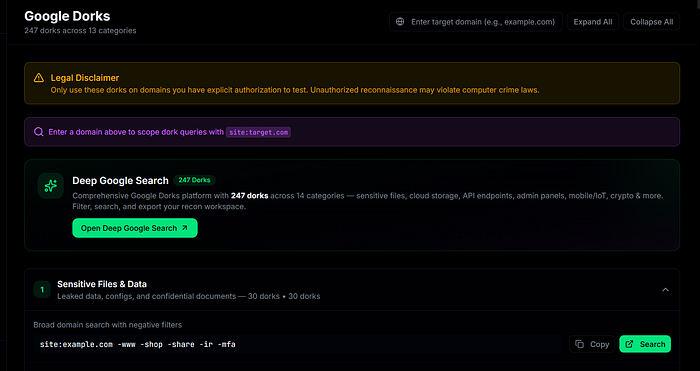The height and width of the screenshot is (371, 700).
Task: Click the Sensitive Files & Data heading
Action: tap(102, 284)
